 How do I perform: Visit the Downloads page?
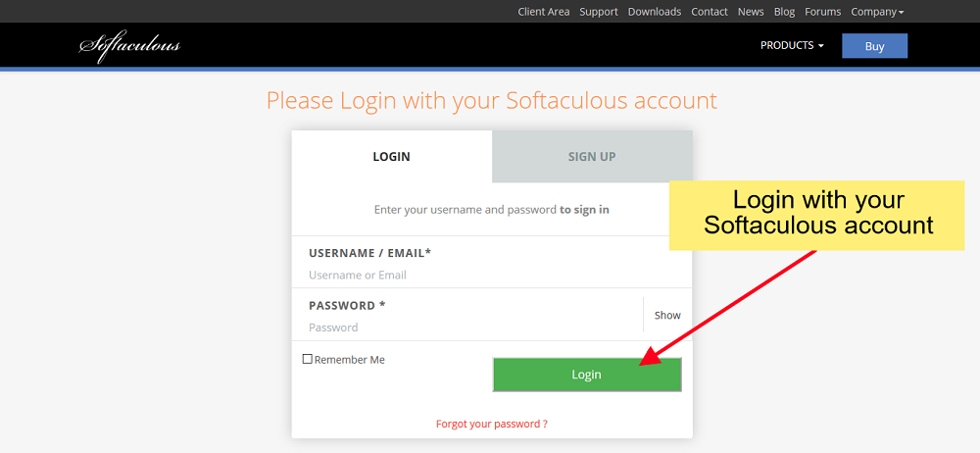pyautogui.click(x=655, y=11)
